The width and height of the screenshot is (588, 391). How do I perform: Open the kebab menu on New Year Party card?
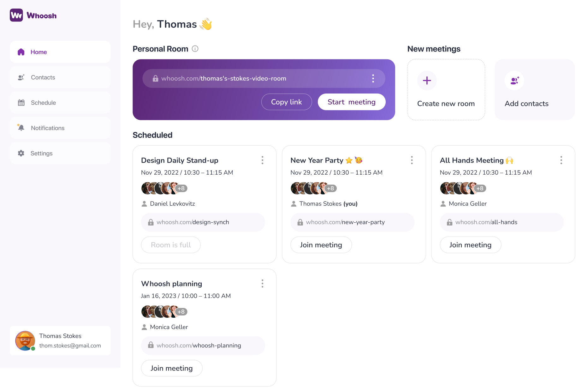(412, 160)
